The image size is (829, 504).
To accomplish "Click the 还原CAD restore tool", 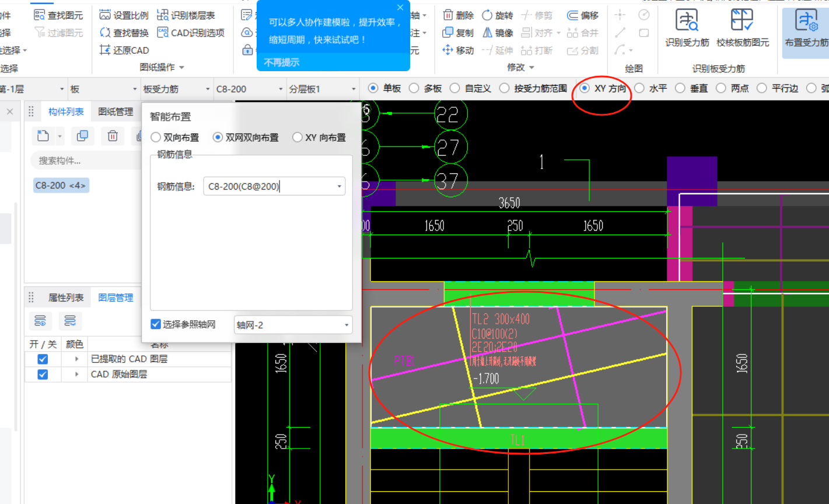I will [x=124, y=50].
